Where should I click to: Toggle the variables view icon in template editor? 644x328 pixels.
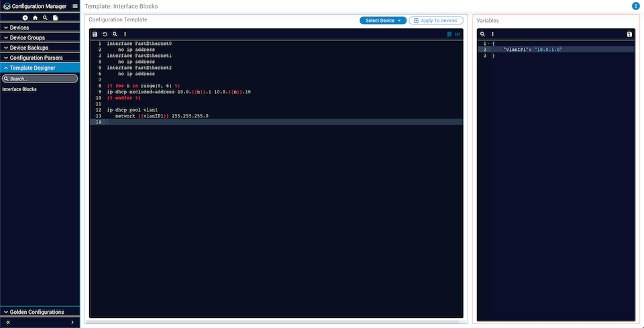point(458,34)
